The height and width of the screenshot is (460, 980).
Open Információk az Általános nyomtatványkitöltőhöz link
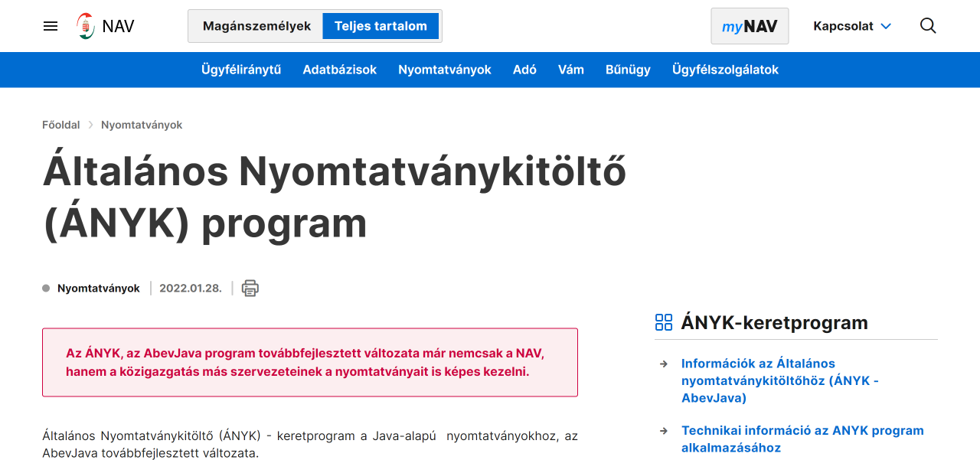pyautogui.click(x=780, y=380)
